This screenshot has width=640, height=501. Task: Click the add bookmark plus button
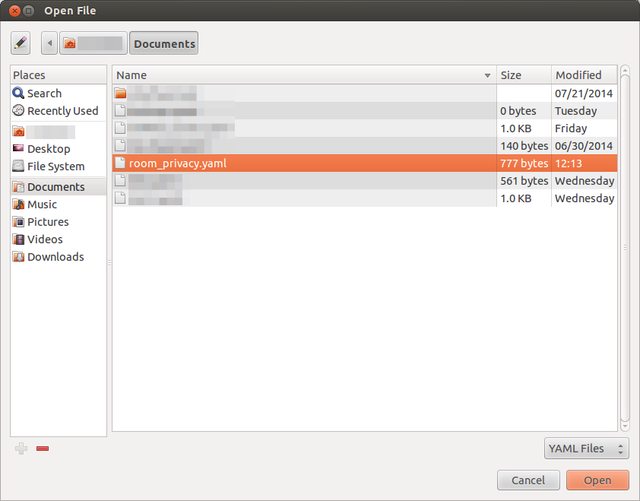pyautogui.click(x=21, y=448)
